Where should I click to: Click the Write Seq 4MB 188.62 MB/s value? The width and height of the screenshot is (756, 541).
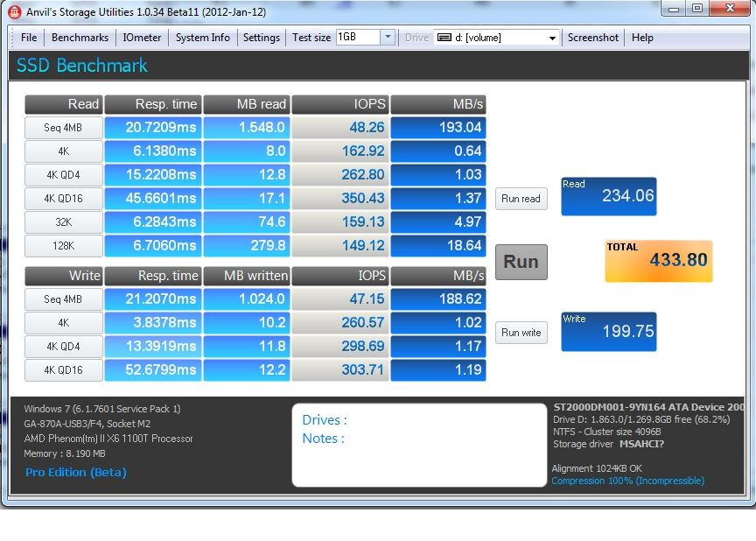(x=438, y=299)
